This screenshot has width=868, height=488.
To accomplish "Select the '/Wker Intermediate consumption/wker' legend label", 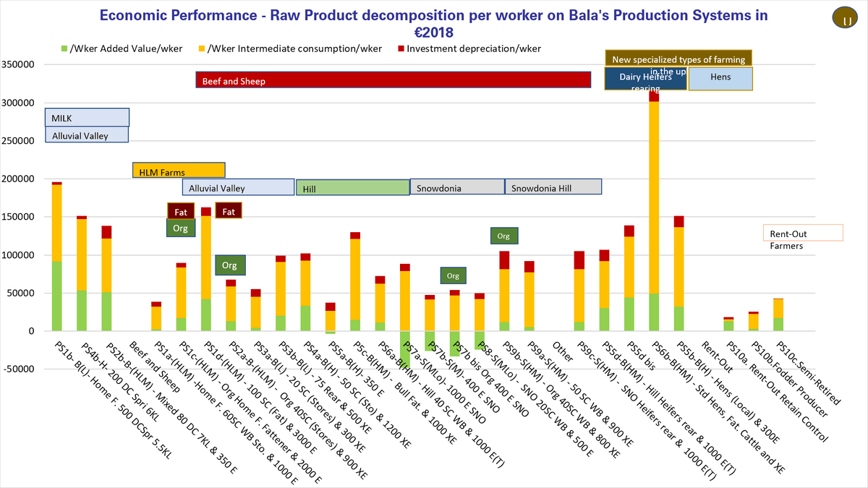I will (295, 48).
